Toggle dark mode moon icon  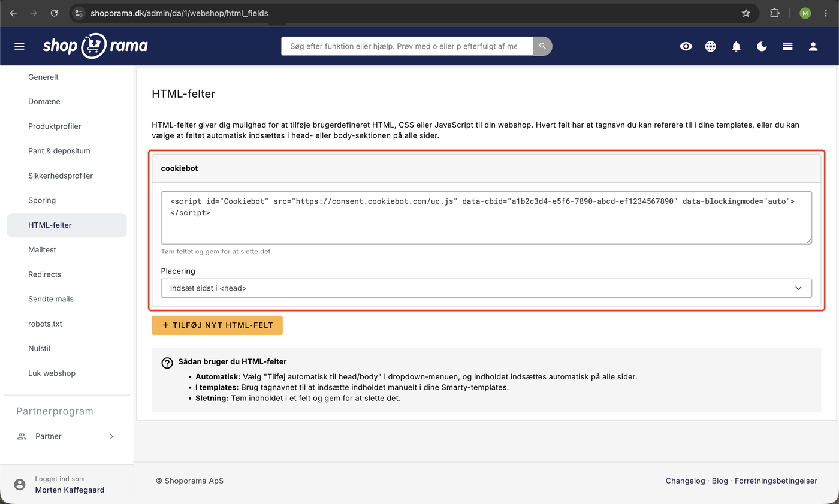pyautogui.click(x=762, y=46)
